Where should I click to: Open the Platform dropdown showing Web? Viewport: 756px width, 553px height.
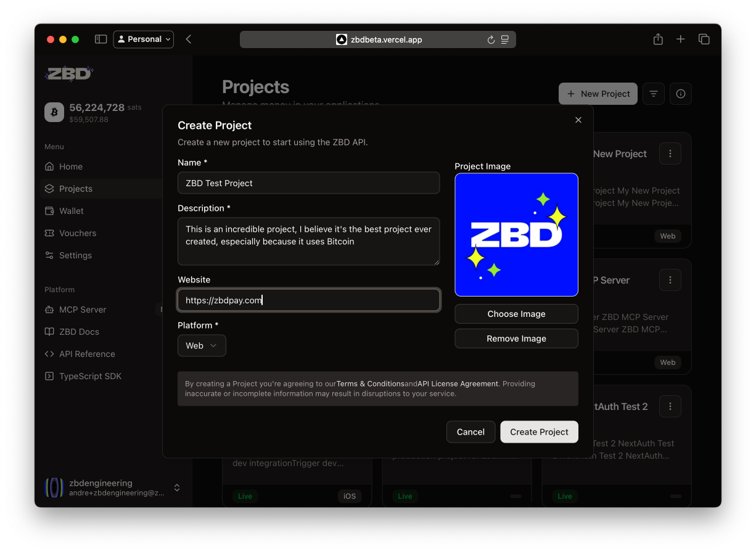coord(202,346)
